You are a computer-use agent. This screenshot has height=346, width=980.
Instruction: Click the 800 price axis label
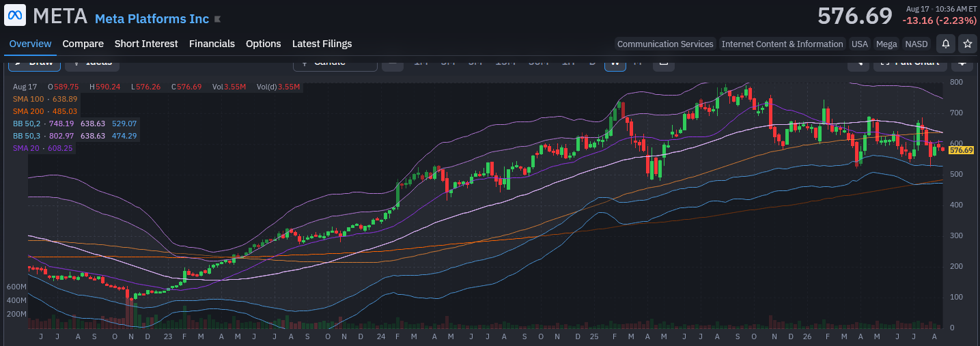pyautogui.click(x=956, y=82)
